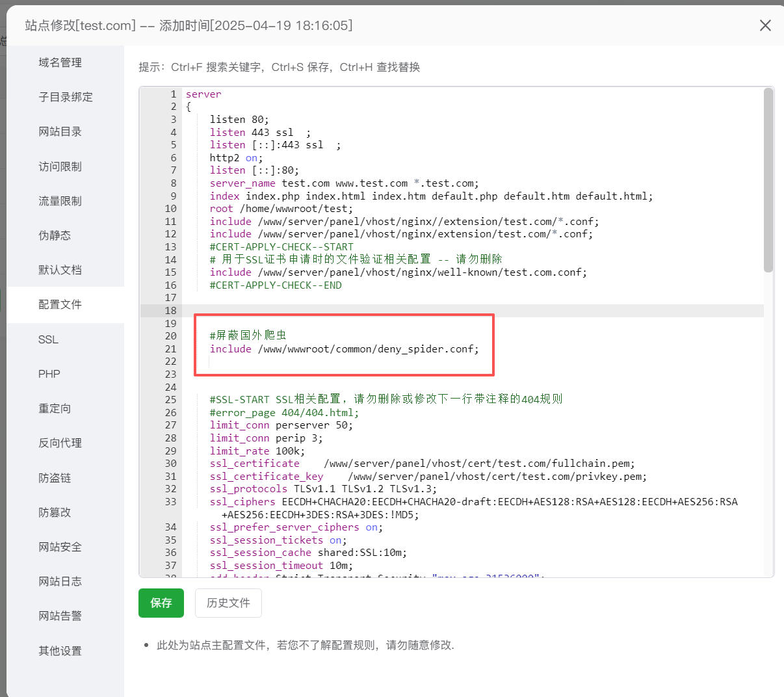Viewport: 784px width, 697px height.
Task: Click the 'listen 80;' line
Action: click(x=239, y=120)
